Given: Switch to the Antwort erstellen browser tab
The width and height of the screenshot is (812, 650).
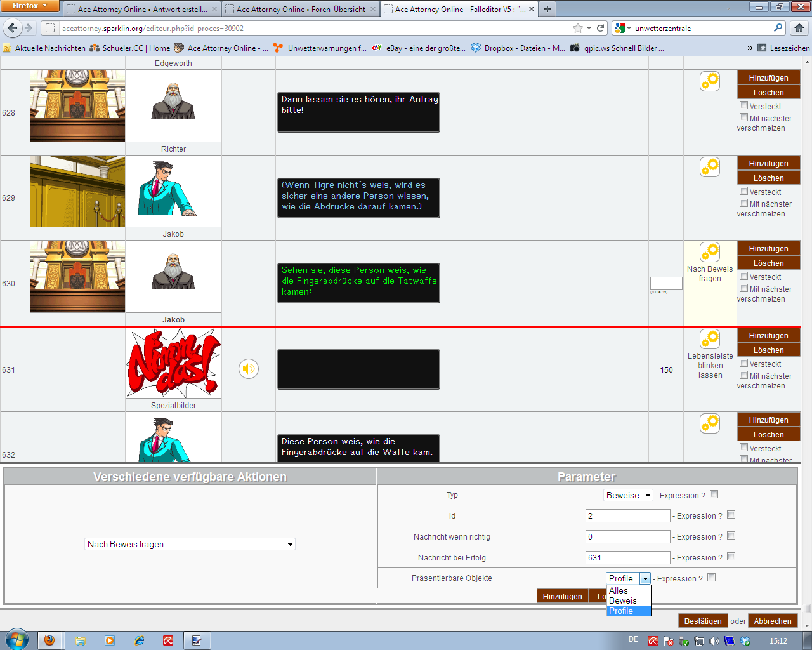Looking at the screenshot, I should pyautogui.click(x=142, y=9).
